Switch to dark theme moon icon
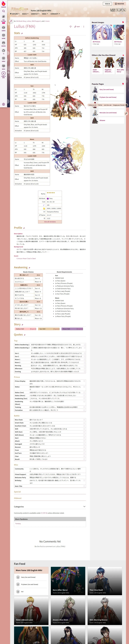Screen dimensions: 129x644 coord(124,10)
